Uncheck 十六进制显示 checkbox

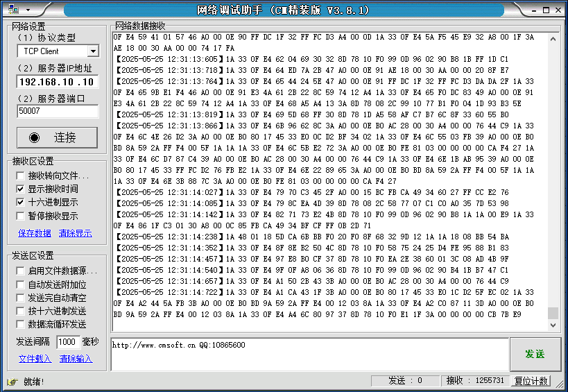[20, 202]
